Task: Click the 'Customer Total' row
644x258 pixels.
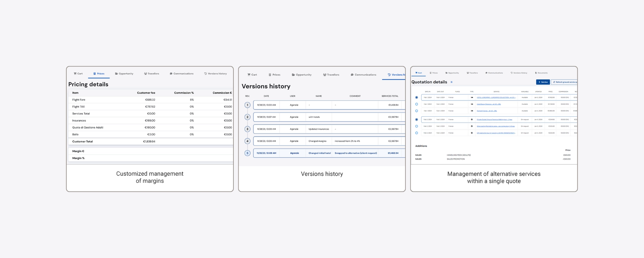Action: pyautogui.click(x=151, y=142)
